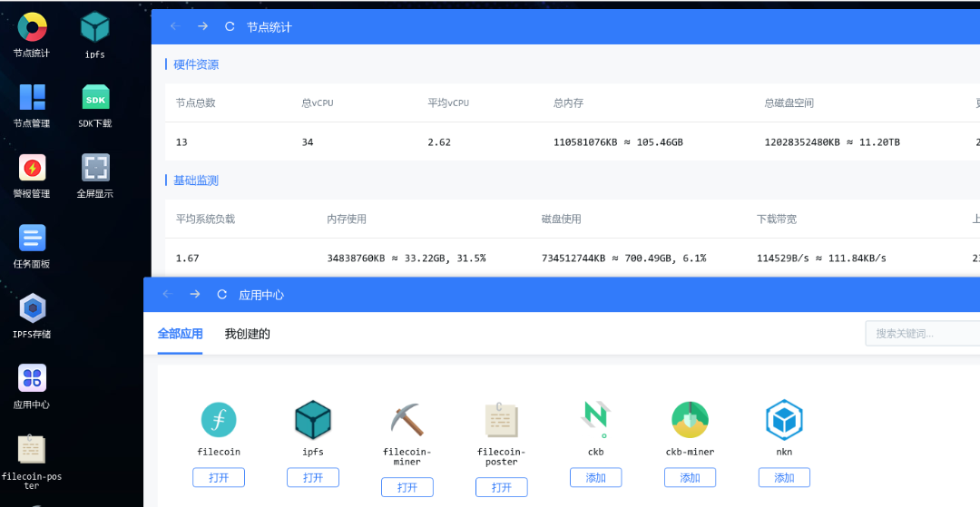Go back in 节点统计 window
This screenshot has height=507, width=980.
[175, 26]
